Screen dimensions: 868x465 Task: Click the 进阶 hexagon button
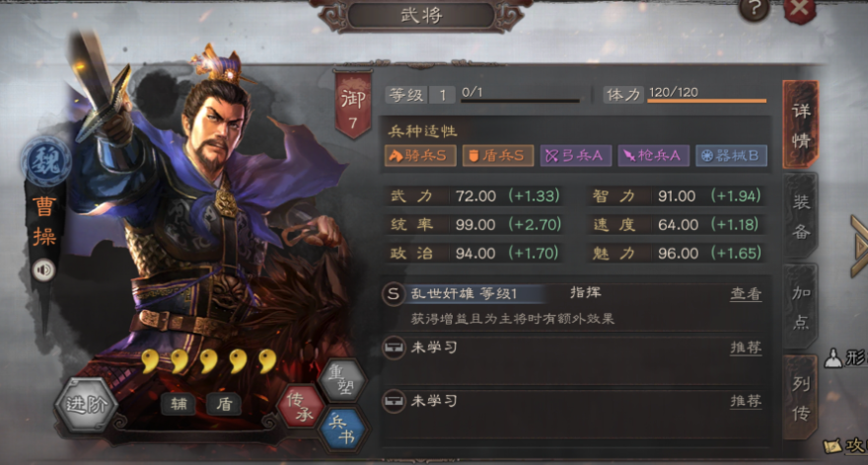click(87, 404)
